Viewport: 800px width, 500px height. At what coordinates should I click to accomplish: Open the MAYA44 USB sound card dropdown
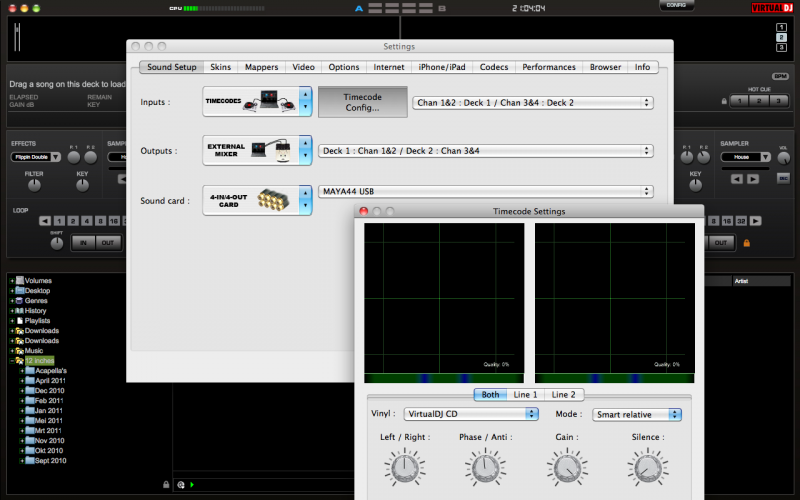point(486,191)
